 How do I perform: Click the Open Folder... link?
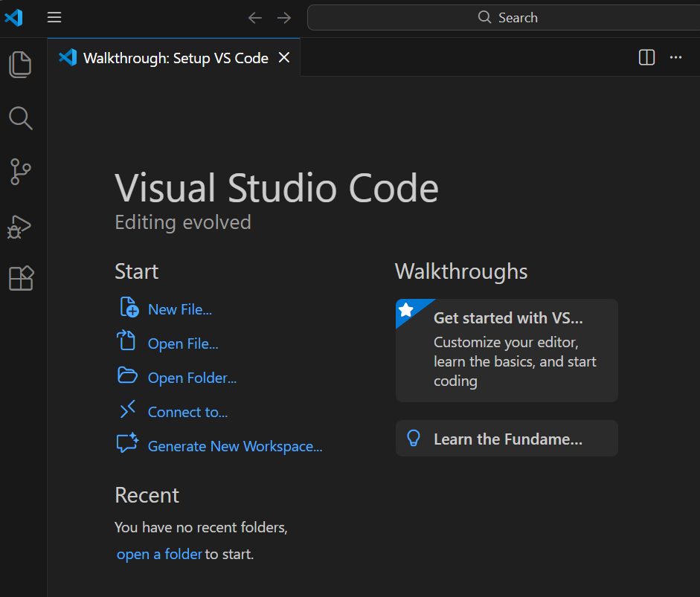tap(192, 378)
